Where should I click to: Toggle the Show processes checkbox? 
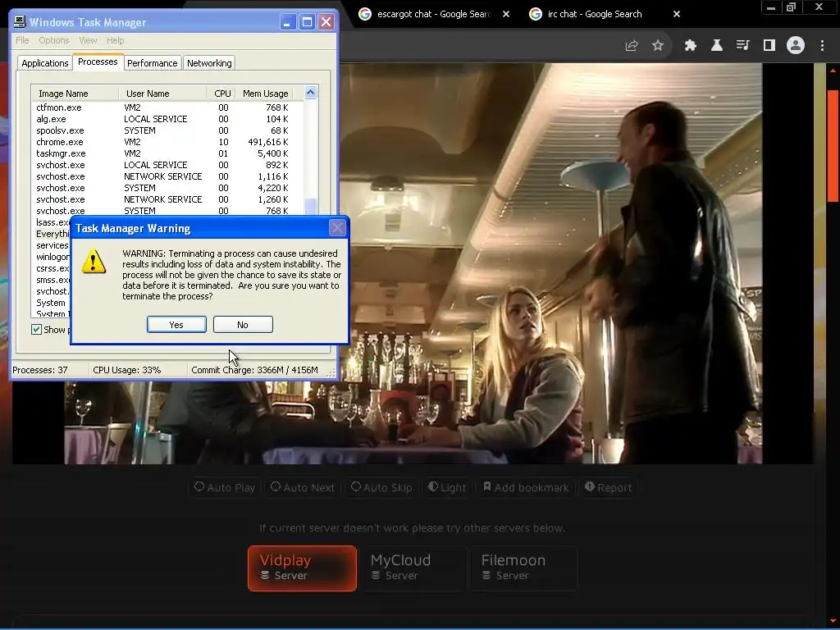tap(36, 330)
